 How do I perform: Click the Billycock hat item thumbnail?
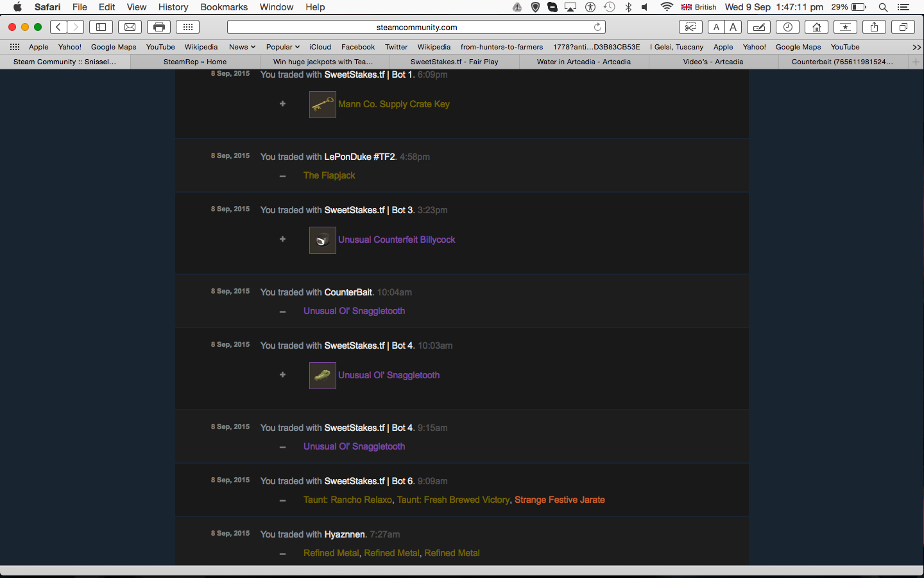[x=322, y=240]
